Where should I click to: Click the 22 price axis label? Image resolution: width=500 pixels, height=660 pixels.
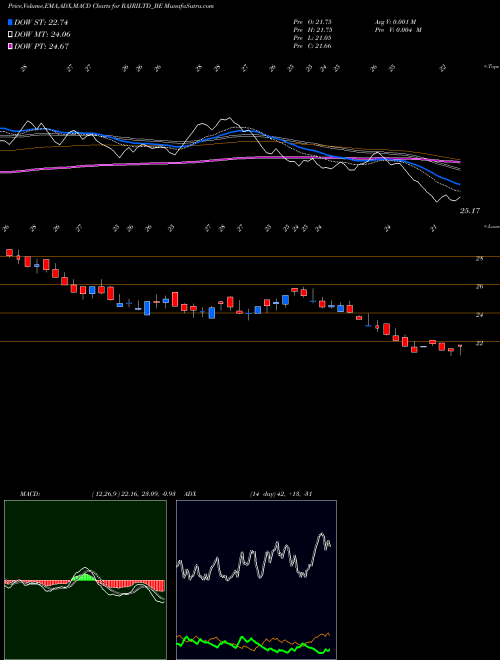coord(479,343)
